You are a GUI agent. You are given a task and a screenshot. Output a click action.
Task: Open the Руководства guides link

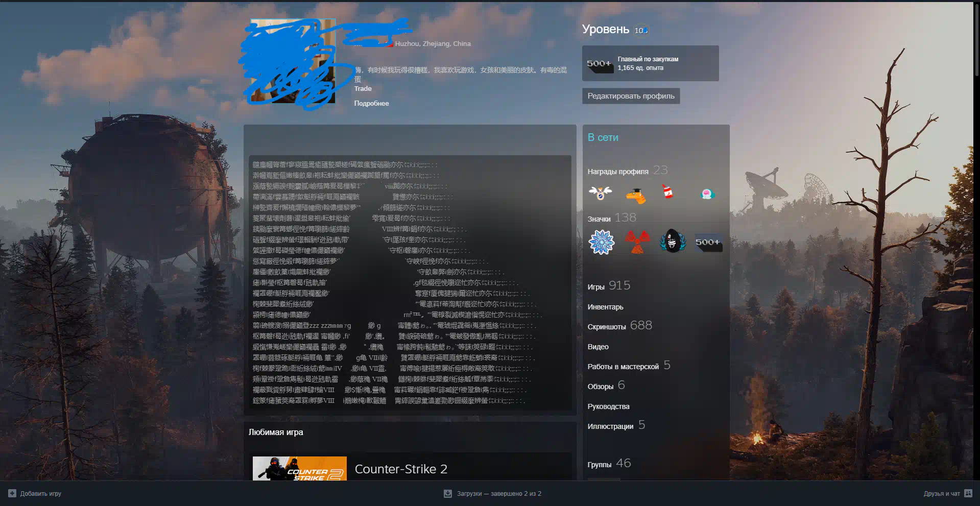608,406
